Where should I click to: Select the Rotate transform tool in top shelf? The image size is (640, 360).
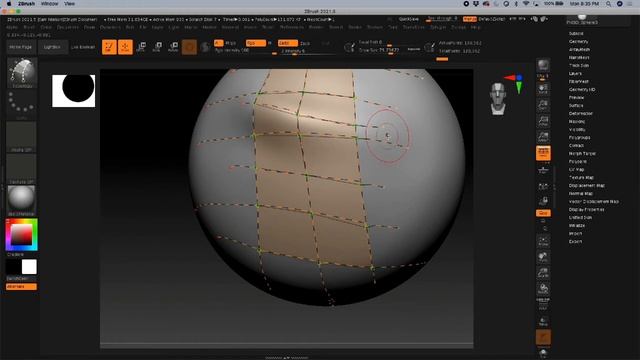coord(173,47)
